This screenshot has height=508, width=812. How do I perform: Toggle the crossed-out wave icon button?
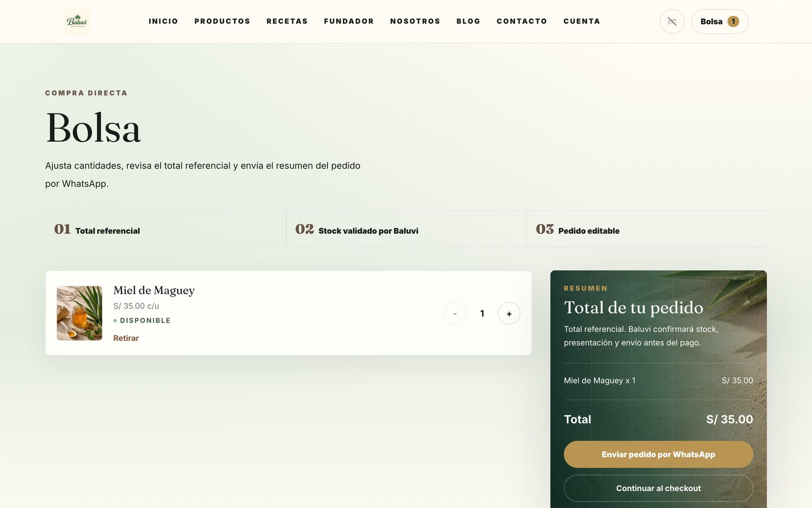click(x=672, y=21)
